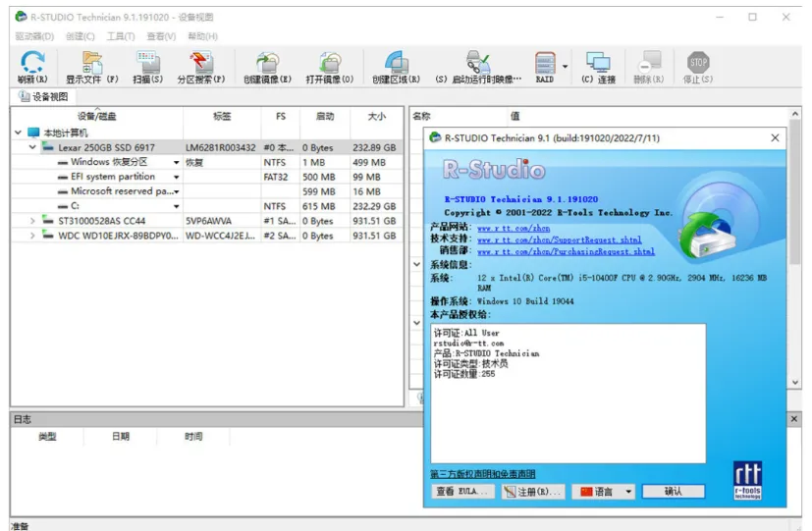Open the C: partition dropdown arrow
812x531 pixels.
coord(176,206)
